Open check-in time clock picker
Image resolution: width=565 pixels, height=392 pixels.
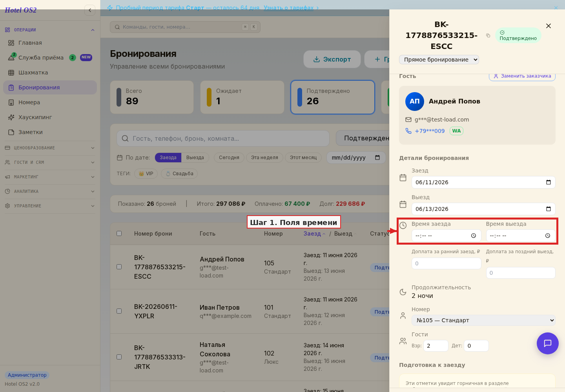474,236
